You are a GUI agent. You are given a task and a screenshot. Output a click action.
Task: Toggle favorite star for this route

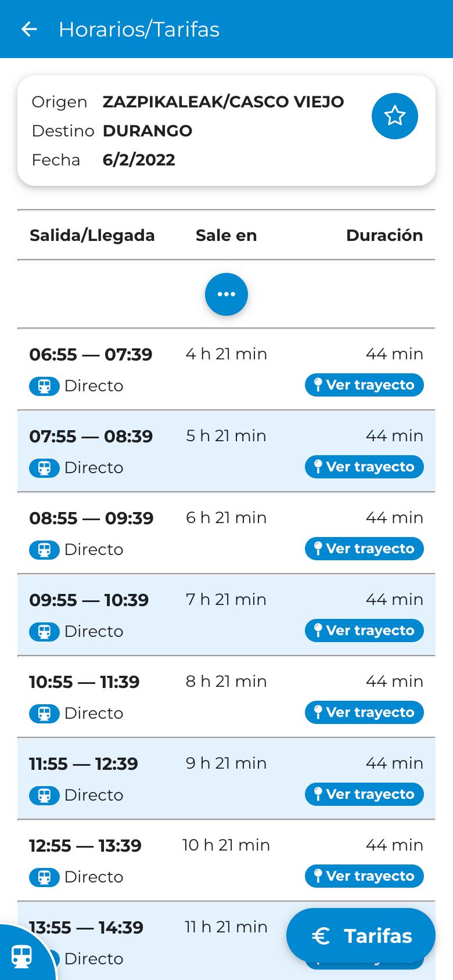[395, 116]
